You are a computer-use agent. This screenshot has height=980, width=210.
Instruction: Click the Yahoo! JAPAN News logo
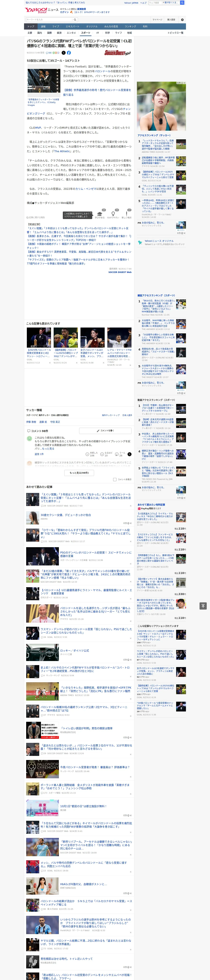click(42, 10)
